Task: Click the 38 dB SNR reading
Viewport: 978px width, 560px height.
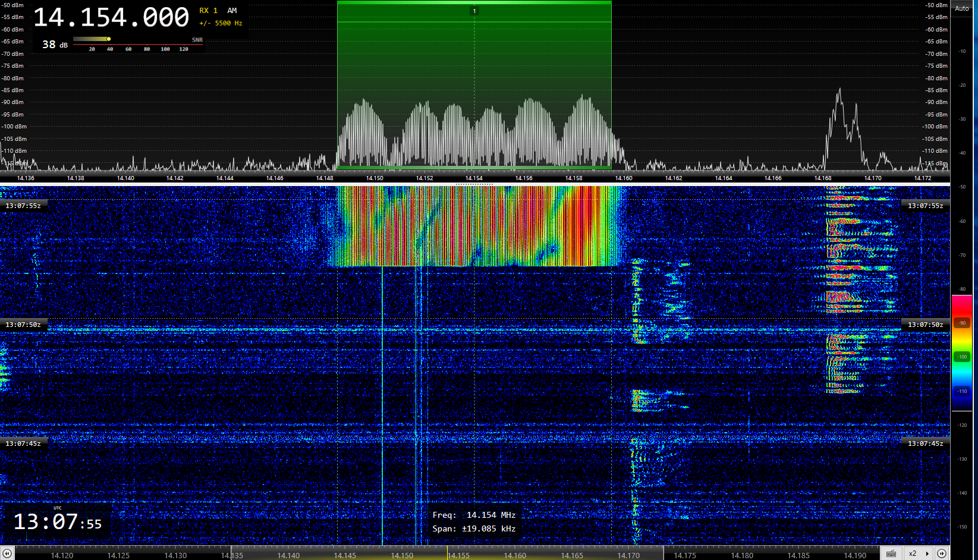Action: 55,45
